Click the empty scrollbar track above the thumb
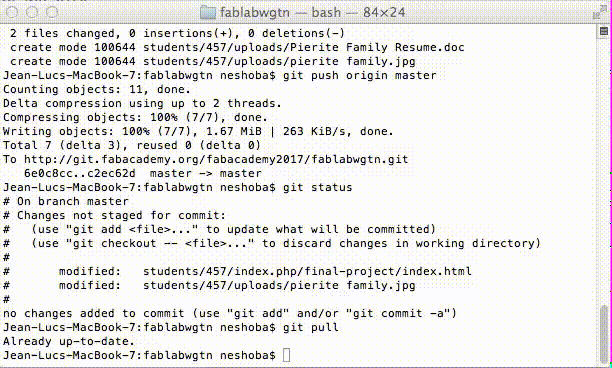 603,172
